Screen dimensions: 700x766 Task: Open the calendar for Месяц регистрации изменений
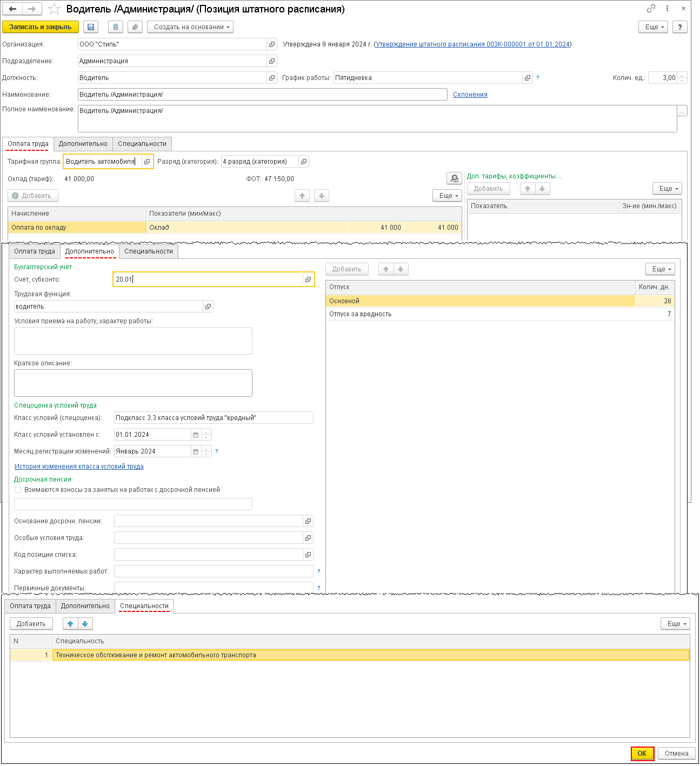[x=196, y=451]
